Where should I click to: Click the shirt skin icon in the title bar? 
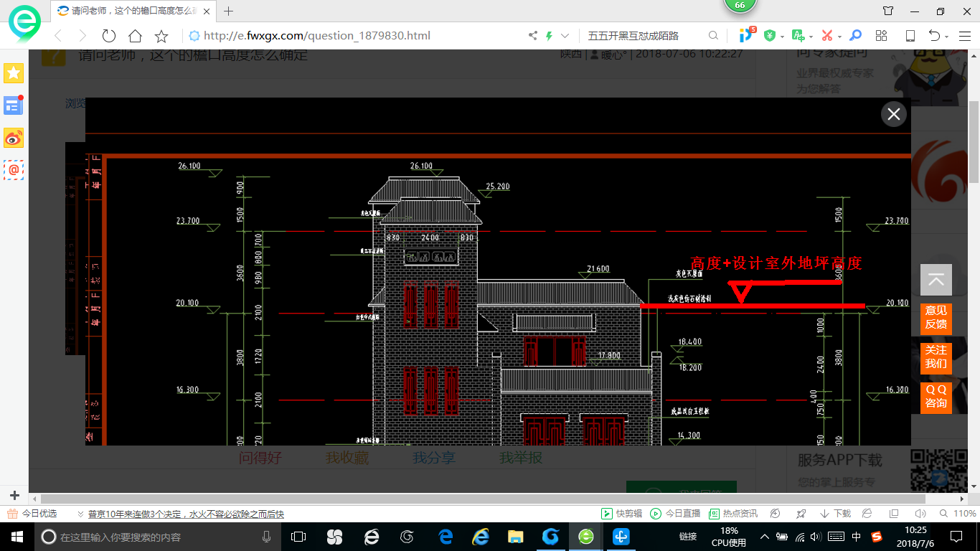(x=888, y=11)
